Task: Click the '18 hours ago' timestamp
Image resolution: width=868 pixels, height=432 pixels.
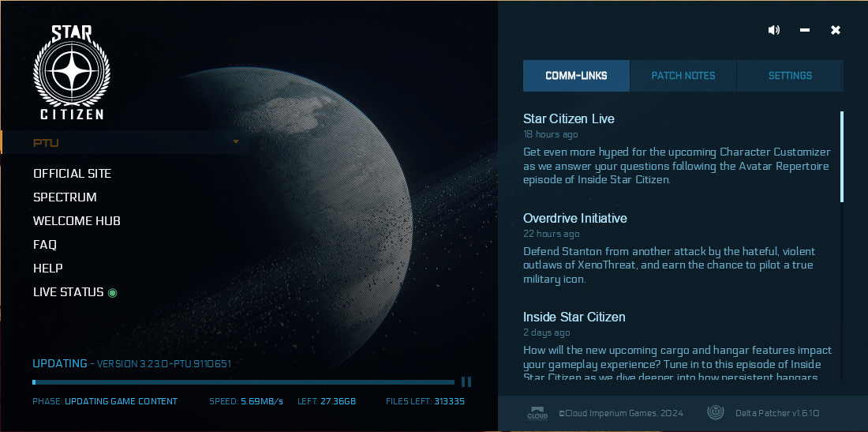Action: 550,134
